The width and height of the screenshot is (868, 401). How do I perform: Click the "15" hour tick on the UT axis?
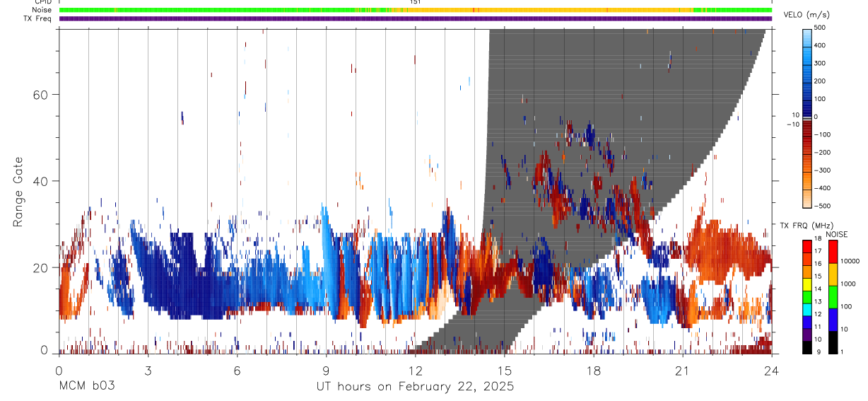[505, 370]
